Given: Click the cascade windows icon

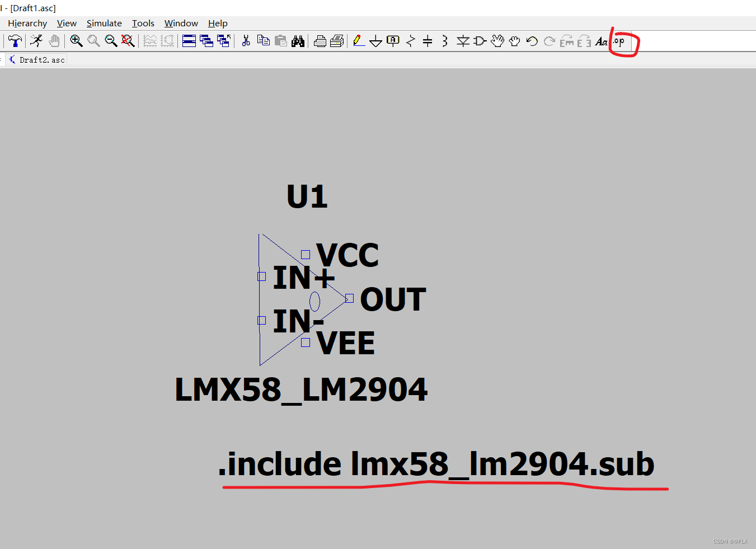Looking at the screenshot, I should pos(206,41).
